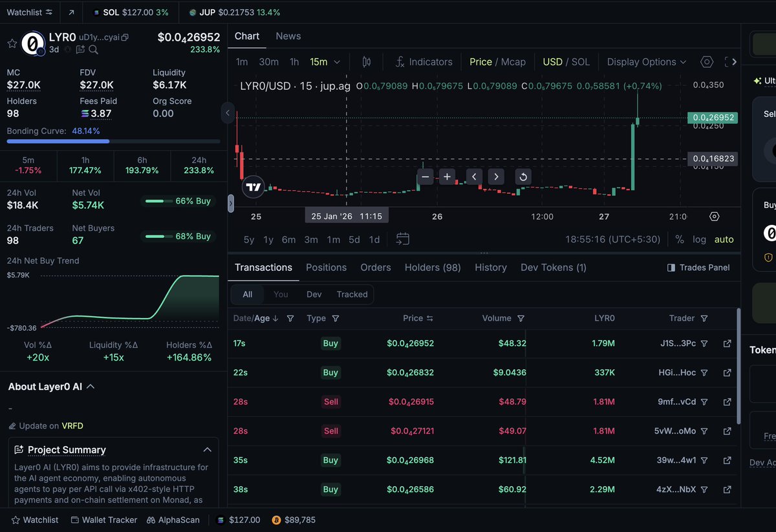Zoom out the chart with minus button

pyautogui.click(x=425, y=176)
